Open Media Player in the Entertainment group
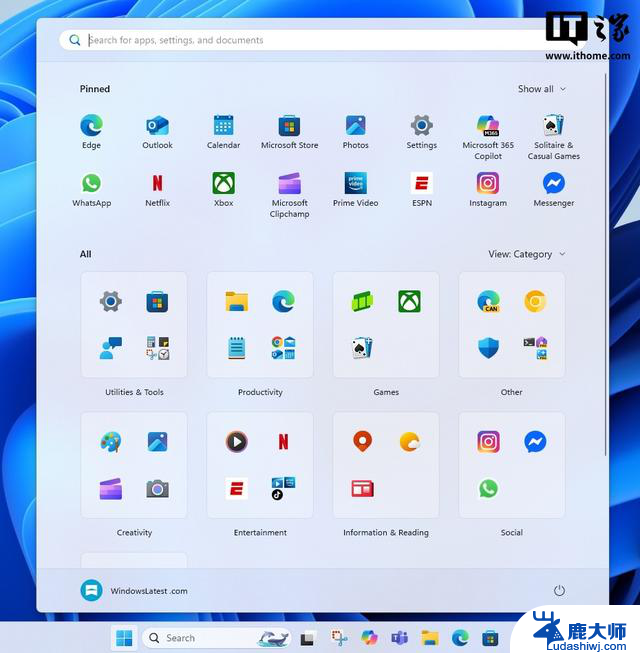 pos(237,442)
